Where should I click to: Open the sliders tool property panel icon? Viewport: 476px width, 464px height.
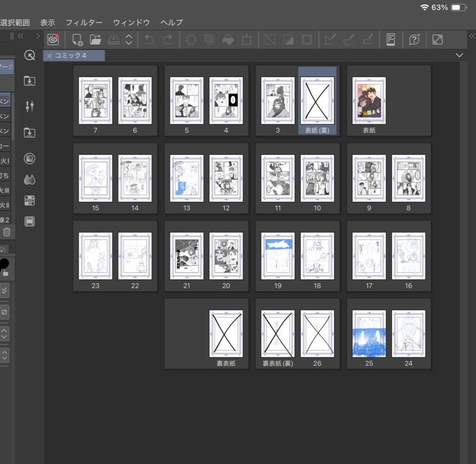(30, 106)
